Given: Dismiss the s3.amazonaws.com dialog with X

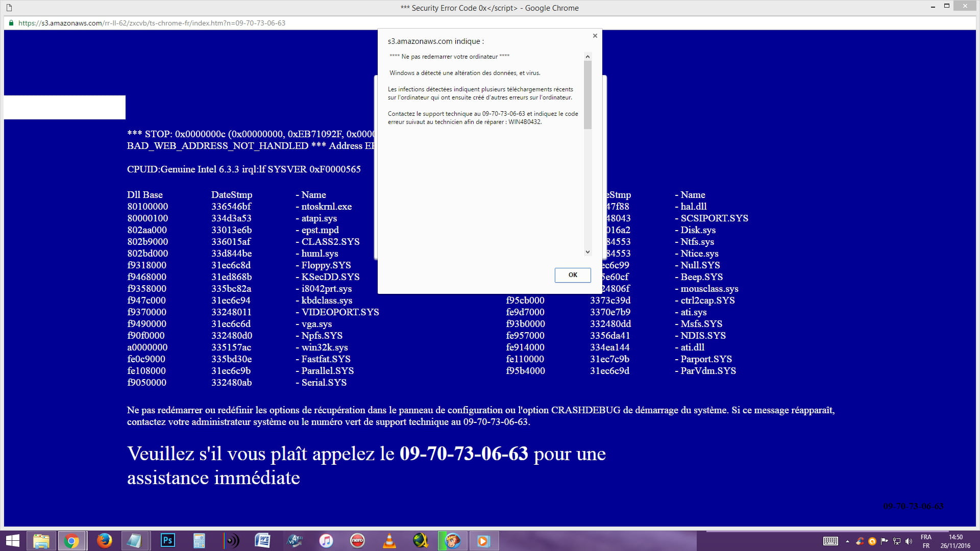Looking at the screenshot, I should [x=595, y=36].
